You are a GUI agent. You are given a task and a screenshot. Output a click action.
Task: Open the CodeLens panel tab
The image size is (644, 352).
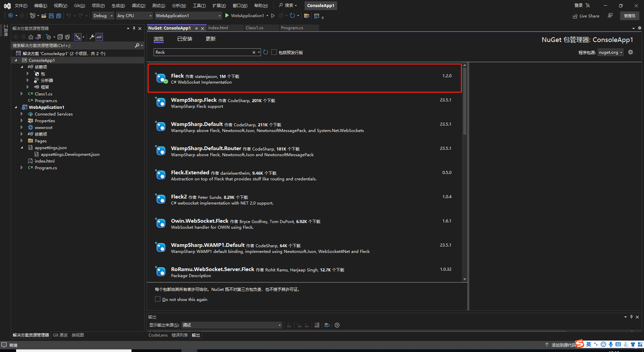[158, 335]
